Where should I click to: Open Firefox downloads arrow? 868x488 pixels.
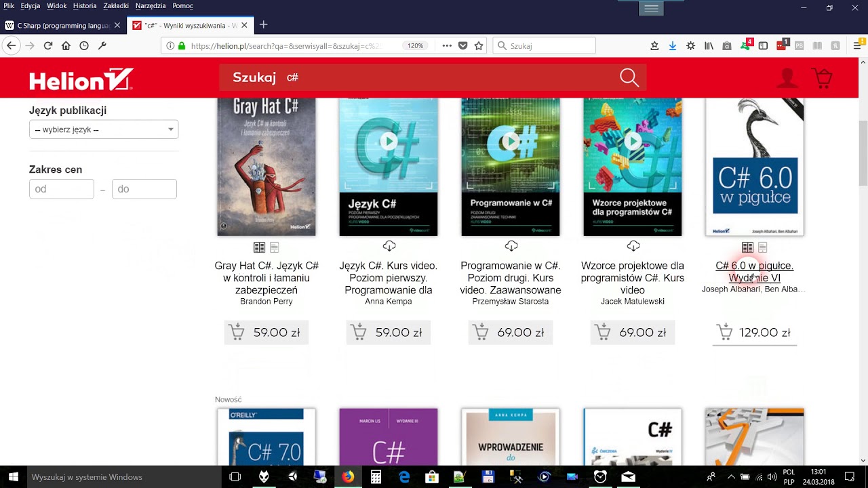(x=673, y=45)
